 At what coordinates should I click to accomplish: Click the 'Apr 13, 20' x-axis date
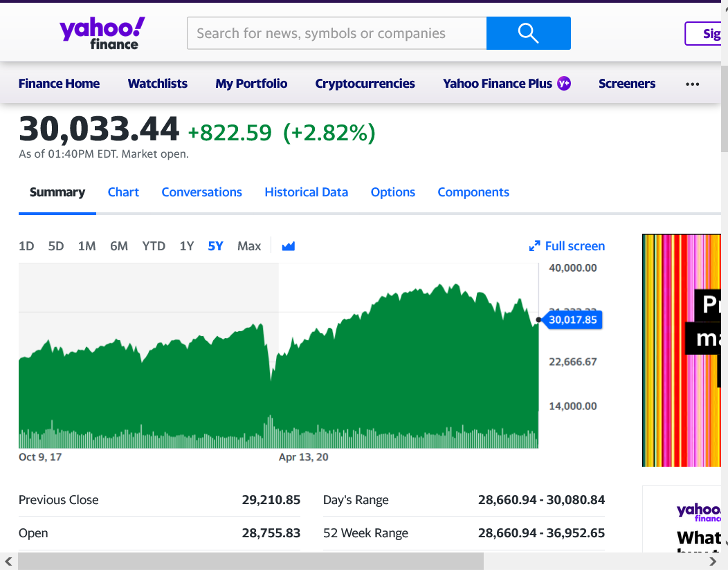pos(303,457)
